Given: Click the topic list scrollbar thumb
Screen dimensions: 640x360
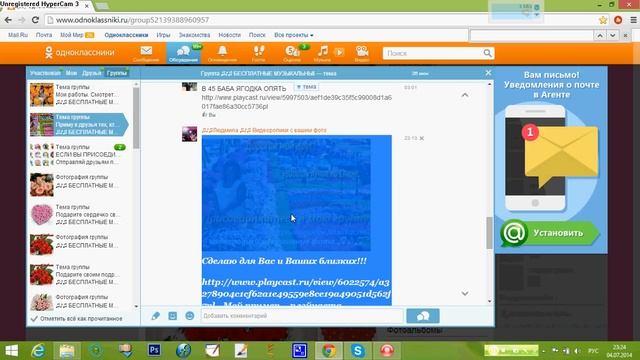Looking at the screenshot, I should tap(136, 118).
